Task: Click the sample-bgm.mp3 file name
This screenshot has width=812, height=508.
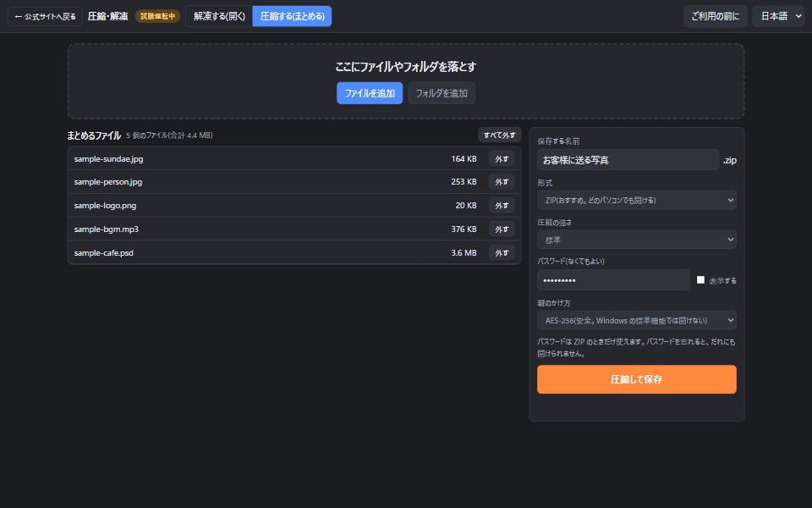Action: 107,229
